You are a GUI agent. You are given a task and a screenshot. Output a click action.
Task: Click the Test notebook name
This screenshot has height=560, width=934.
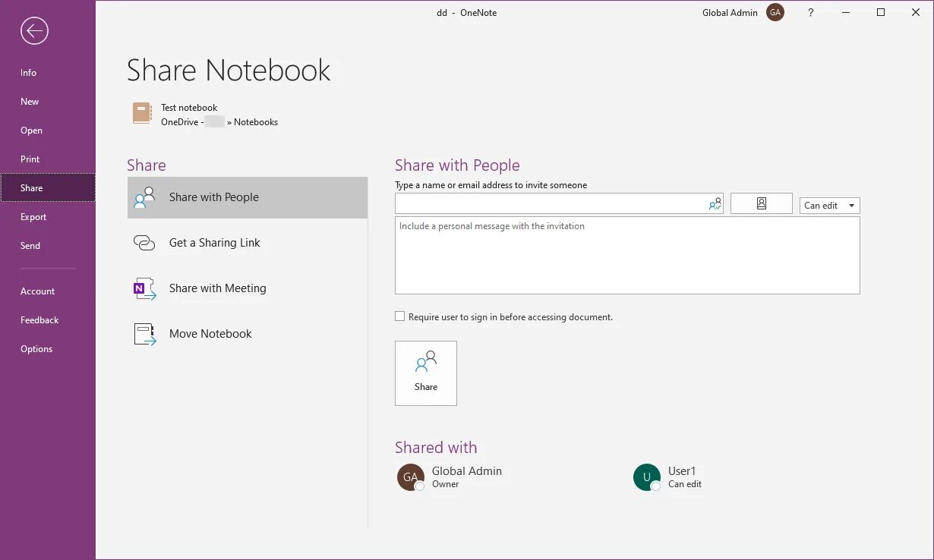[x=189, y=108]
